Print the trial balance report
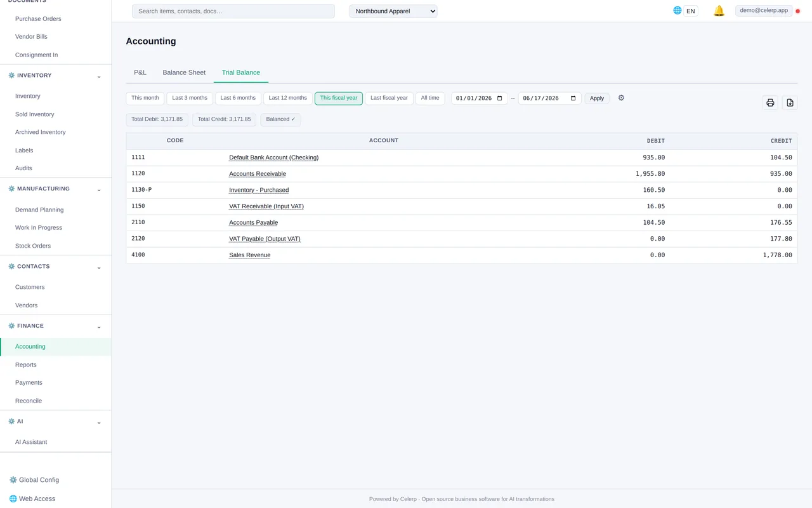Image resolution: width=812 pixels, height=508 pixels. coord(770,103)
